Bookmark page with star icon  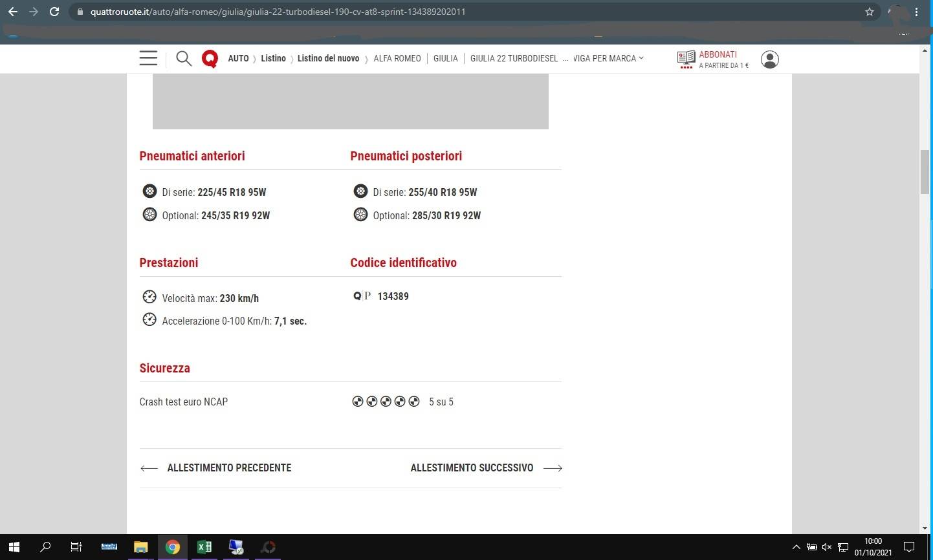click(x=870, y=12)
